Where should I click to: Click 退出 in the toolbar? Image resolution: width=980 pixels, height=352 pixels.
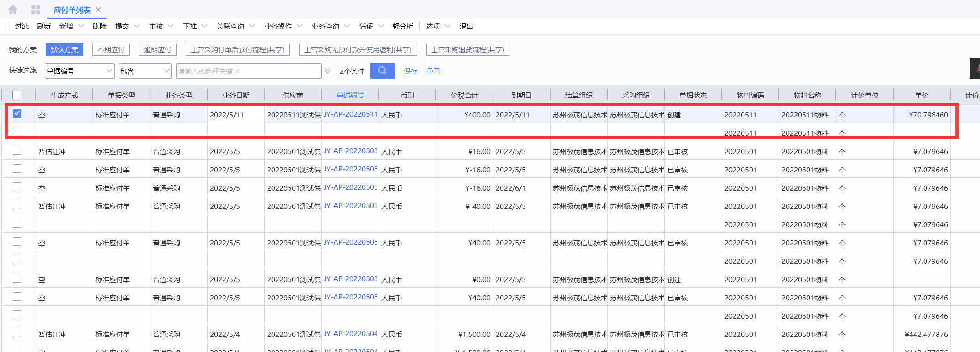(466, 27)
